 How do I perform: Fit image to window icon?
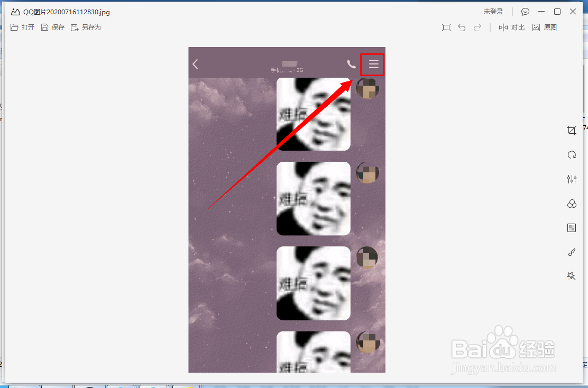[x=446, y=27]
